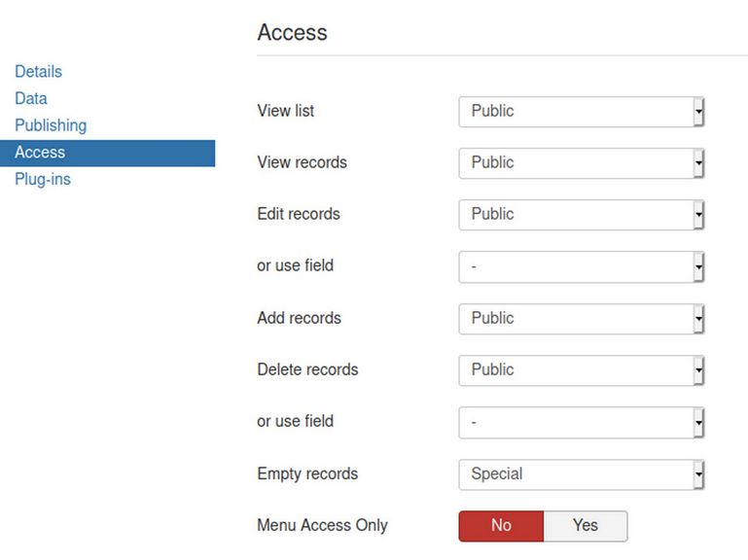Go to the Data tab
This screenshot has width=748, height=560.
[x=31, y=98]
